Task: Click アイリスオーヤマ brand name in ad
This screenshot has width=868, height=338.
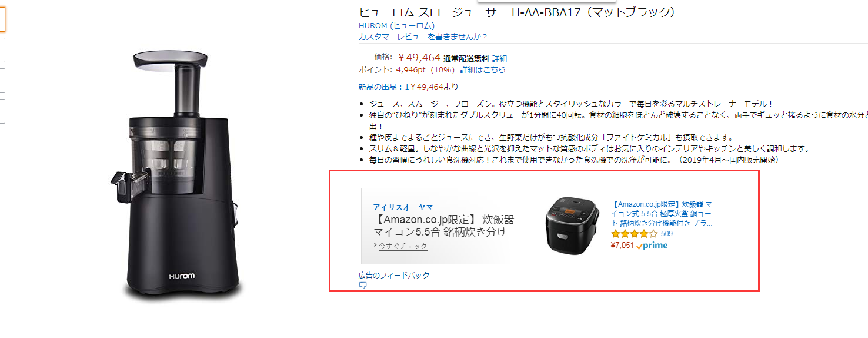Action: tap(403, 207)
